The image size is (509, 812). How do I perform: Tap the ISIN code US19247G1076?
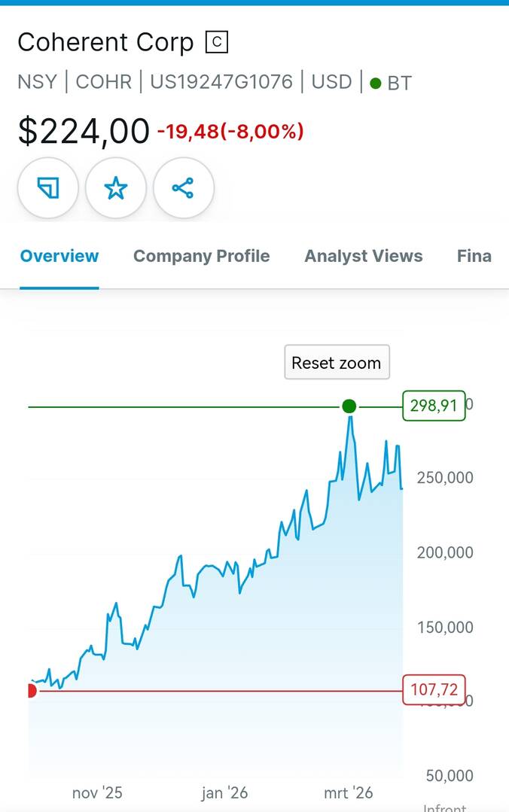221,82
